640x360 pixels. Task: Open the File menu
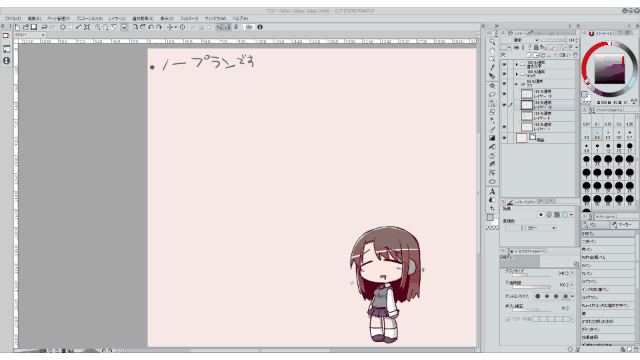point(13,18)
